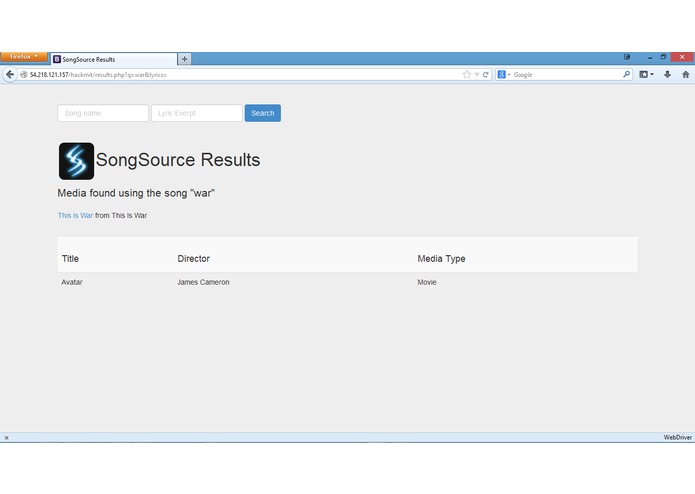Viewport: 695px width, 494px height.
Task: Open the This Is War link
Action: (x=75, y=215)
